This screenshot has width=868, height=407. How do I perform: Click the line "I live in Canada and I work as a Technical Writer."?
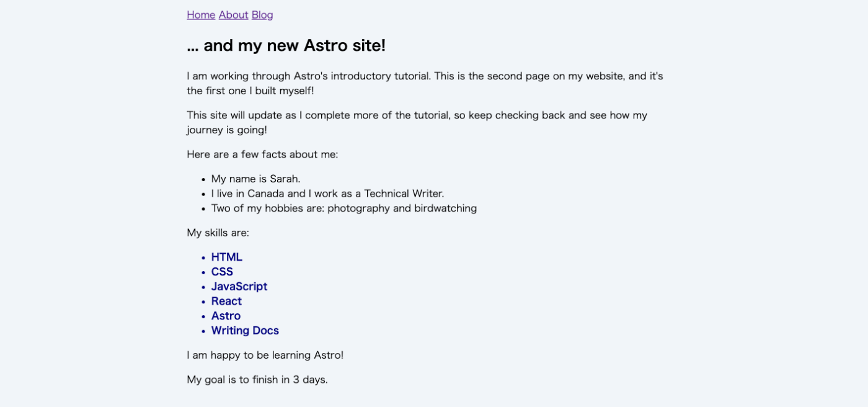tap(327, 194)
